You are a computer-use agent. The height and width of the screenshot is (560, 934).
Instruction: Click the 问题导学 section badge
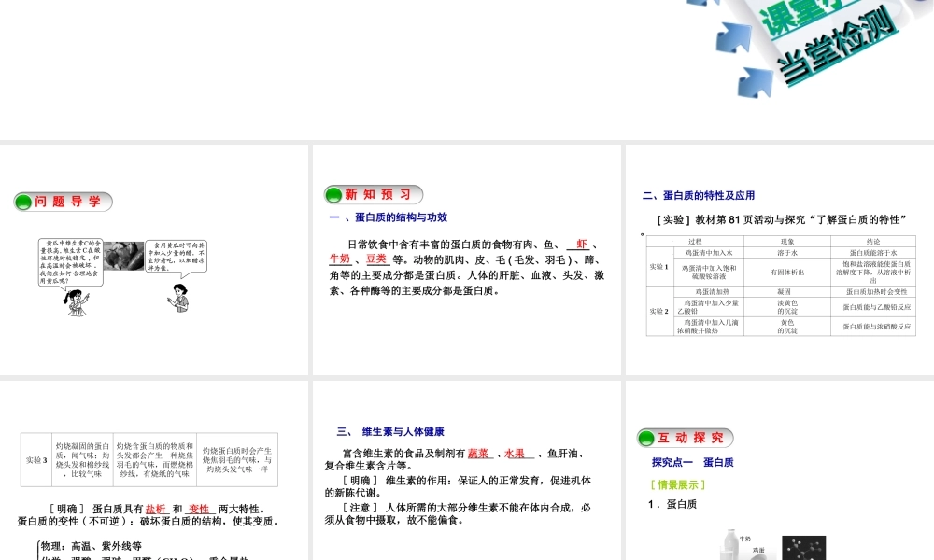(x=64, y=202)
